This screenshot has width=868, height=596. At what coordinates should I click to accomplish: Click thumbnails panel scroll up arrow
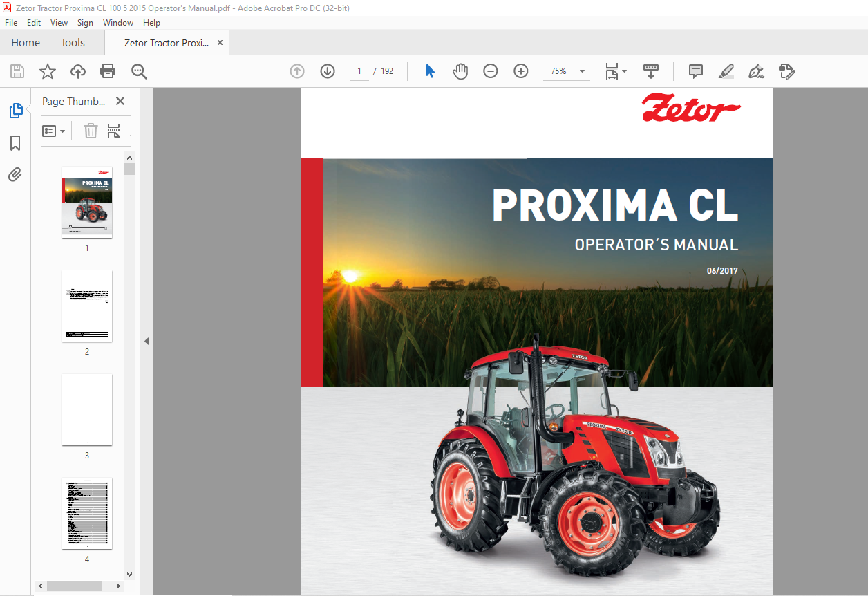(129, 158)
